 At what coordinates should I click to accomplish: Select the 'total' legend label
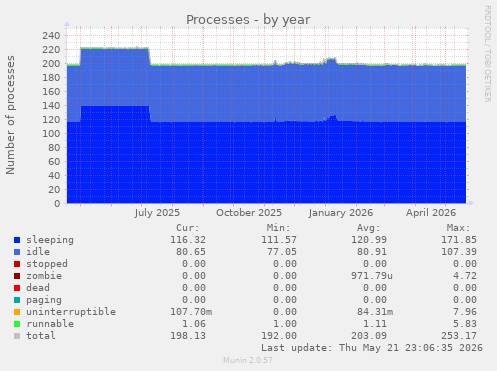41,336
